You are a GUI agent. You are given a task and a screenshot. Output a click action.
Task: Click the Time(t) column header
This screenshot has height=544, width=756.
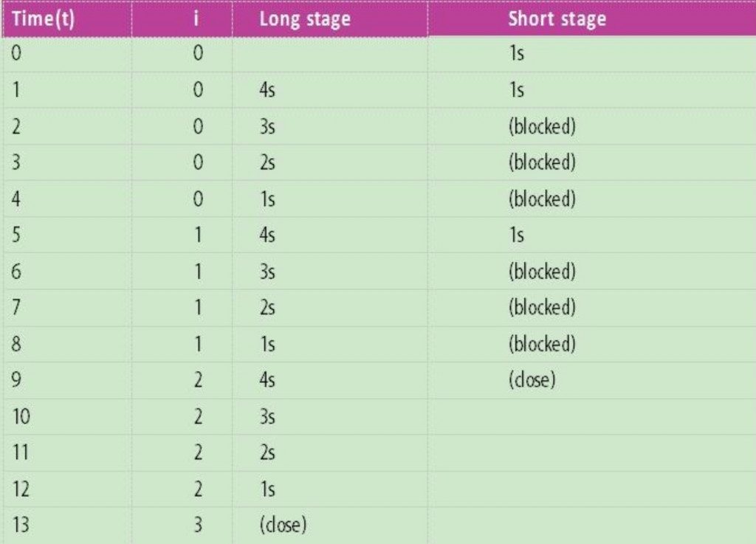(44, 18)
